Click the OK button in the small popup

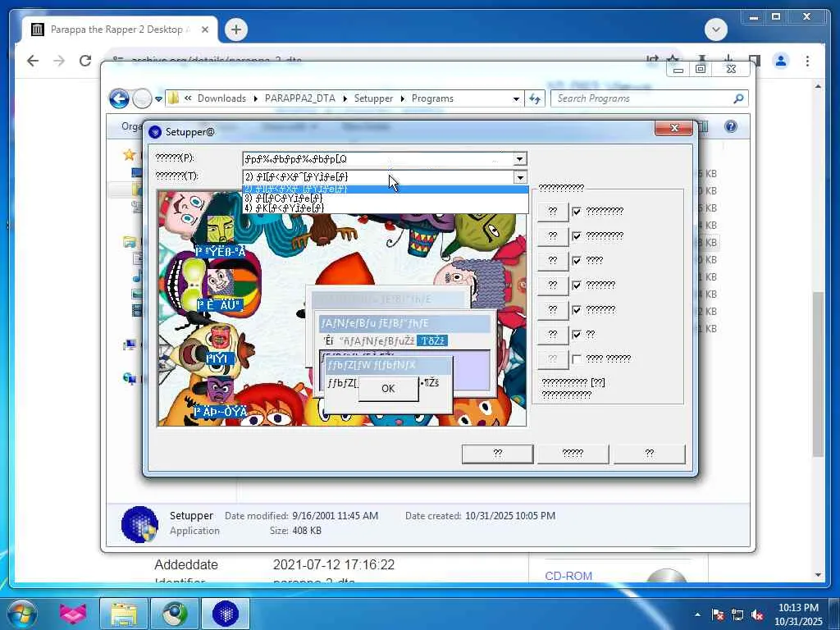pyautogui.click(x=388, y=389)
